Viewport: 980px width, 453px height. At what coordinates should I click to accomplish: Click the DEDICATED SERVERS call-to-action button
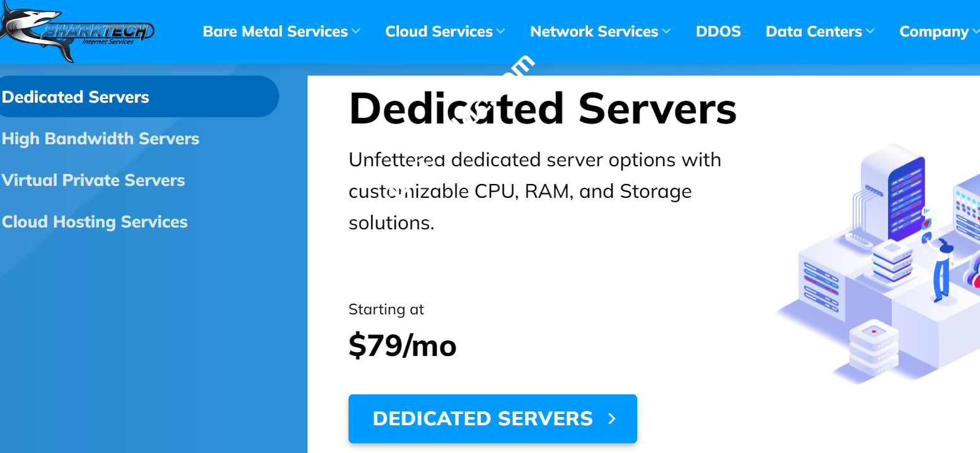coord(492,418)
